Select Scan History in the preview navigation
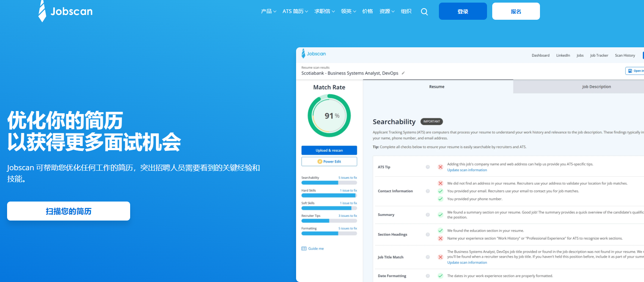 (625, 56)
